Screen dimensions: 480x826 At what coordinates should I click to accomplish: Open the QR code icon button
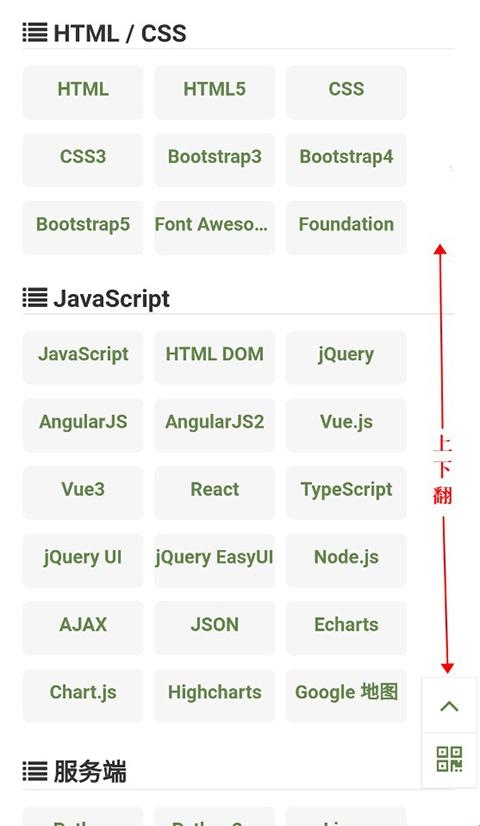449,760
